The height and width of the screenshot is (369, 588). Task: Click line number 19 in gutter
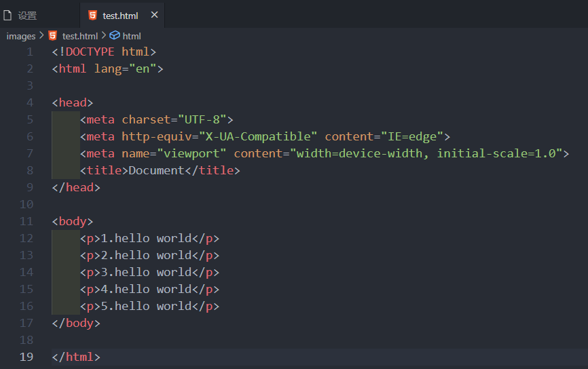26,357
